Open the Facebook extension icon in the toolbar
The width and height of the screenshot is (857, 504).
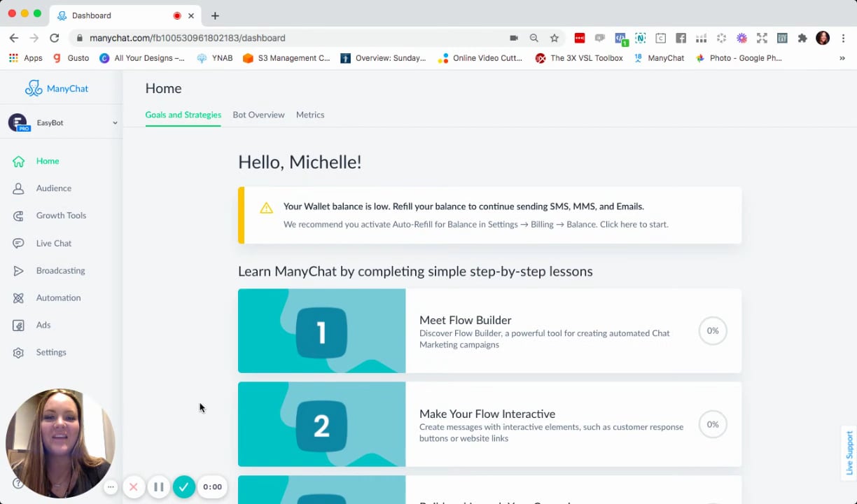[x=681, y=38]
